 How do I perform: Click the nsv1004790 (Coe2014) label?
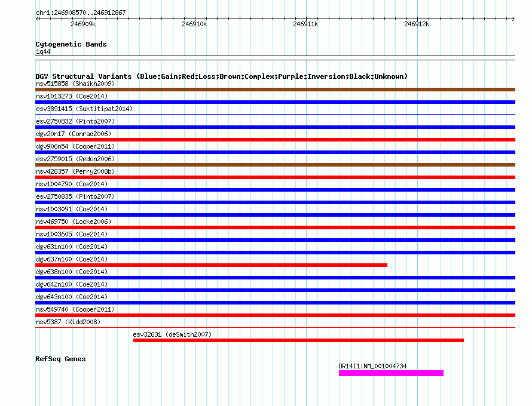[x=72, y=184]
